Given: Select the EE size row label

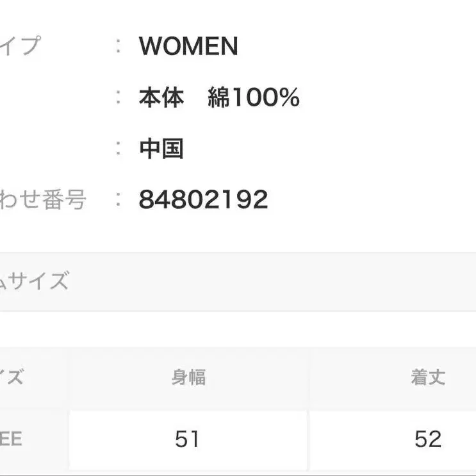Looking at the screenshot, I should (x=12, y=439).
